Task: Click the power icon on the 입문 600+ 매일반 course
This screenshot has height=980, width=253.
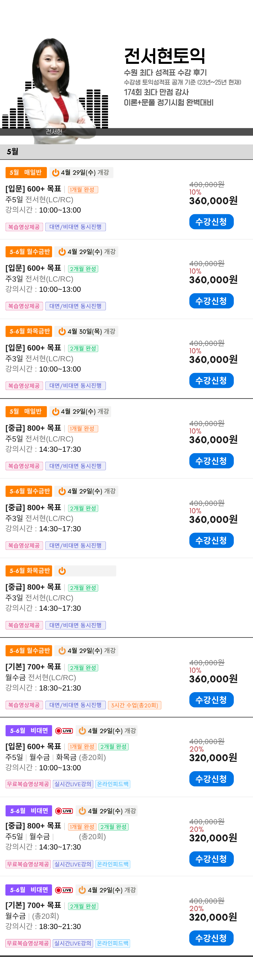Action: (x=55, y=173)
